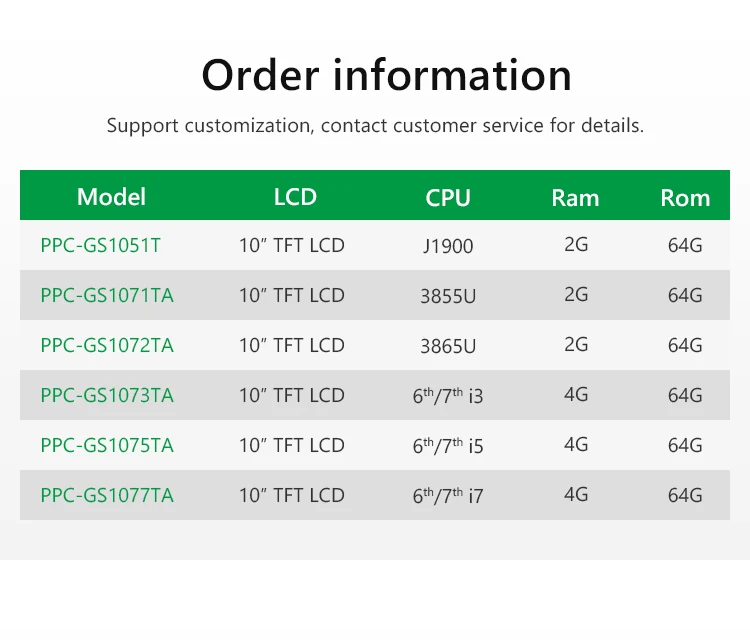Click the PPC-GS1051T model link
Image resolution: width=750 pixels, height=640 pixels.
(100, 245)
